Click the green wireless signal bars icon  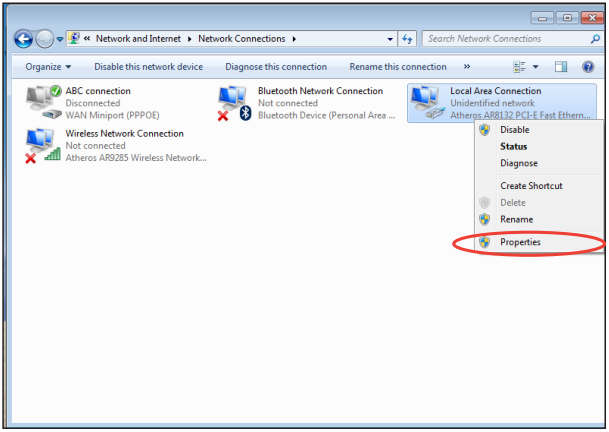(52, 154)
